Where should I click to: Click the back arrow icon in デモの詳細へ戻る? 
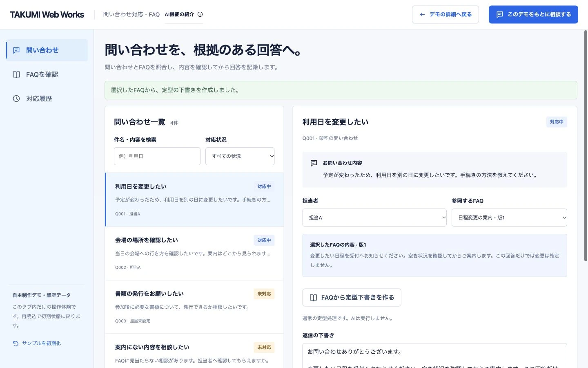(x=422, y=15)
